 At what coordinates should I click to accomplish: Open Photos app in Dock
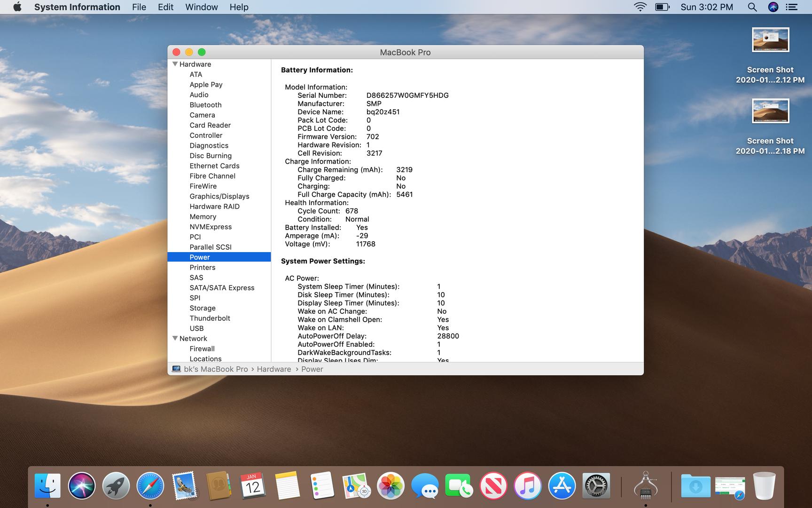pyautogui.click(x=390, y=486)
